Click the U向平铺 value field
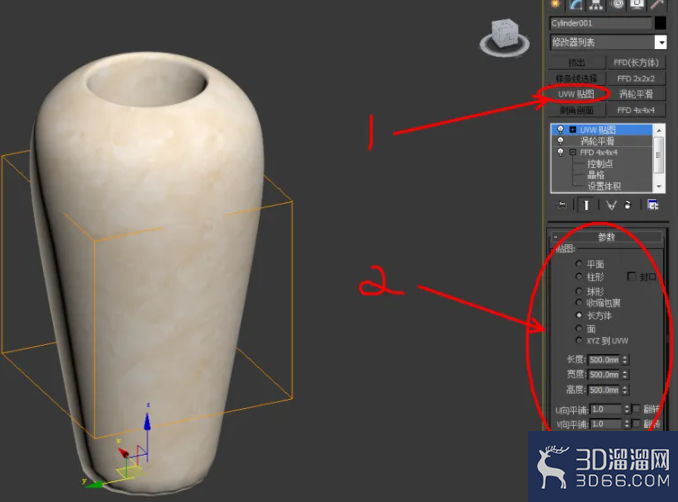678x502 pixels. coord(606,409)
